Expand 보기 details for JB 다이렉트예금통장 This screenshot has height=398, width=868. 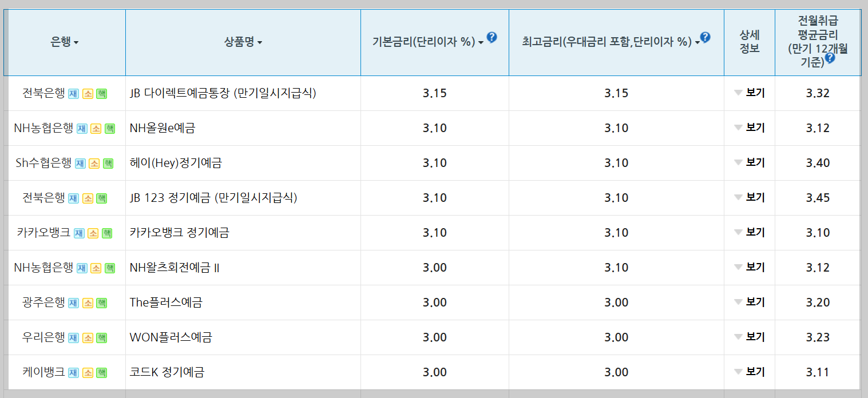point(750,93)
